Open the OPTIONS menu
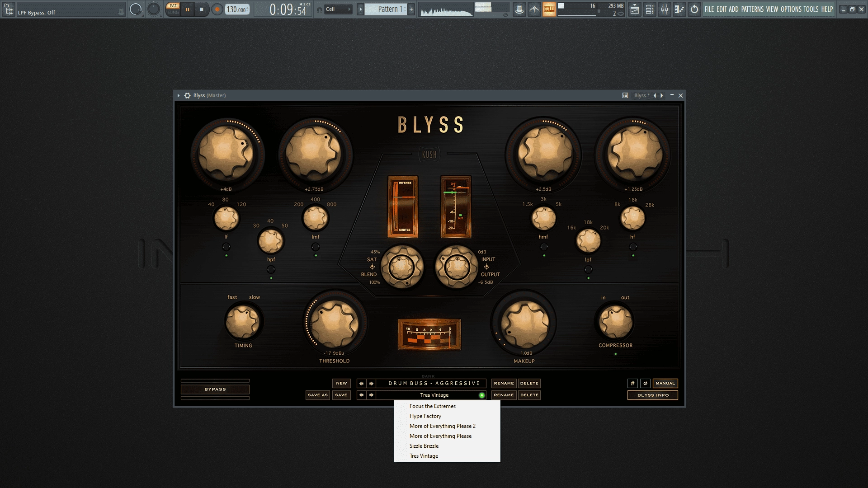Image resolution: width=868 pixels, height=488 pixels. tap(791, 9)
